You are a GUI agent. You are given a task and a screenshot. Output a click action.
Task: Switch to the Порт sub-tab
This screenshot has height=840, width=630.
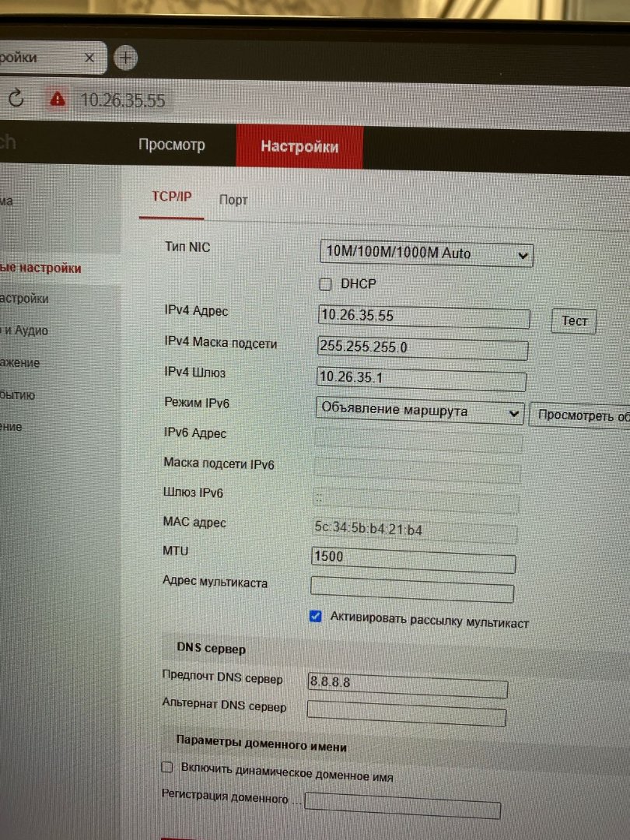pos(233,200)
